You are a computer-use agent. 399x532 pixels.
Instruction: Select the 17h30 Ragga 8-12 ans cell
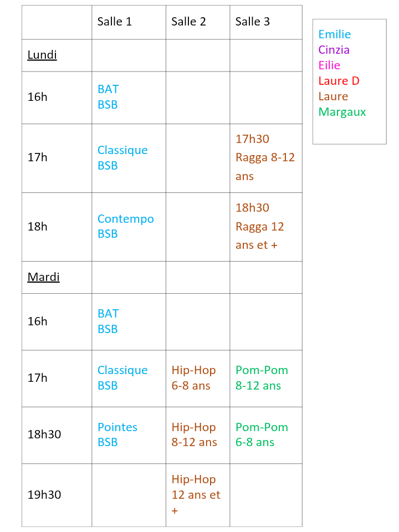click(265, 157)
